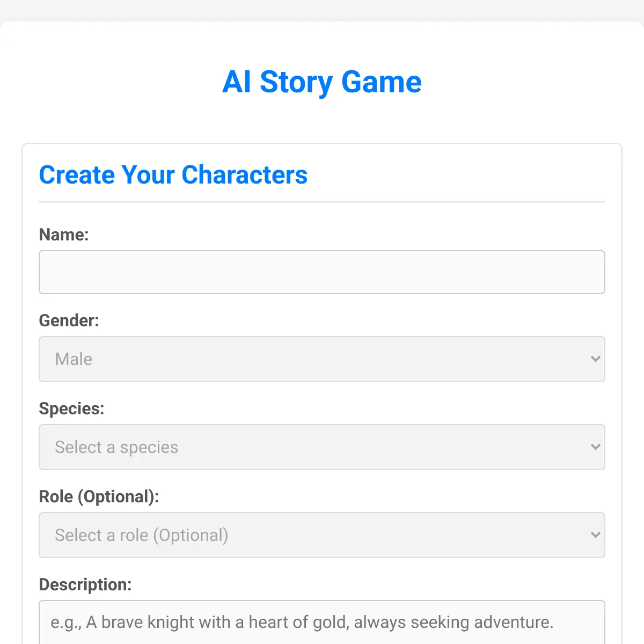This screenshot has width=644, height=644.
Task: Click the 'Gender:' field label
Action: (x=69, y=320)
